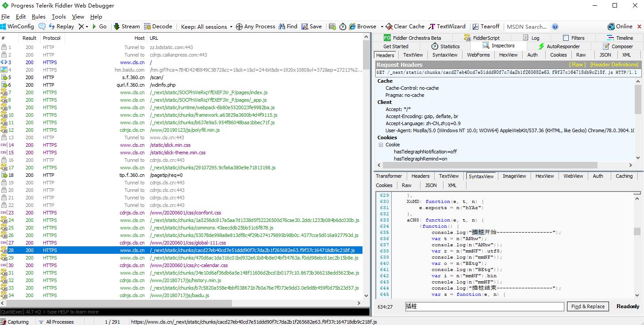This screenshot has height=325, width=644.
Task: Open the request WebForms tab
Action: click(478, 55)
